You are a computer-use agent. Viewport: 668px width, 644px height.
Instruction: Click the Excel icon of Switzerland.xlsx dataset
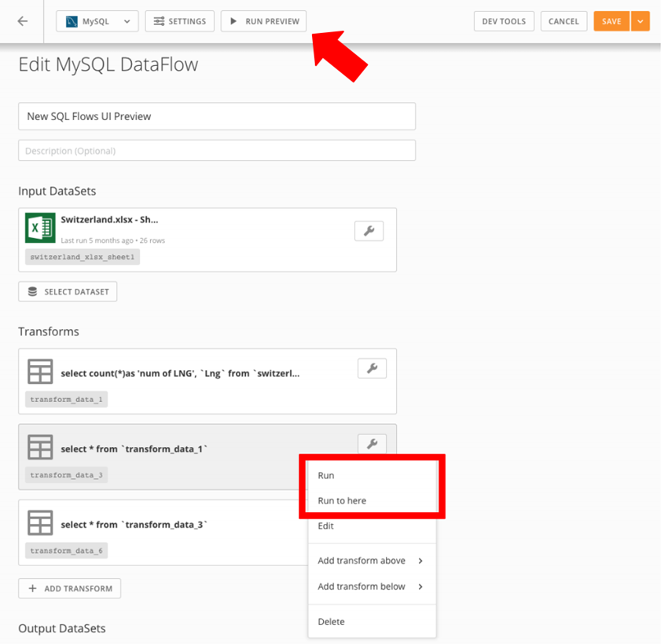coord(40,228)
